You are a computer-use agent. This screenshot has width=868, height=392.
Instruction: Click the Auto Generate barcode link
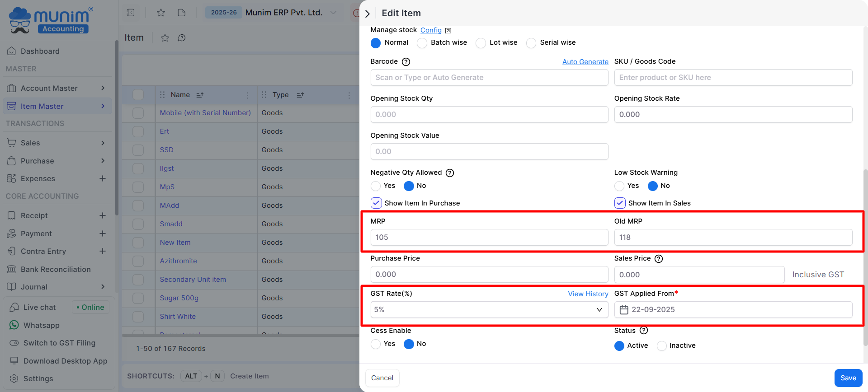coord(585,62)
